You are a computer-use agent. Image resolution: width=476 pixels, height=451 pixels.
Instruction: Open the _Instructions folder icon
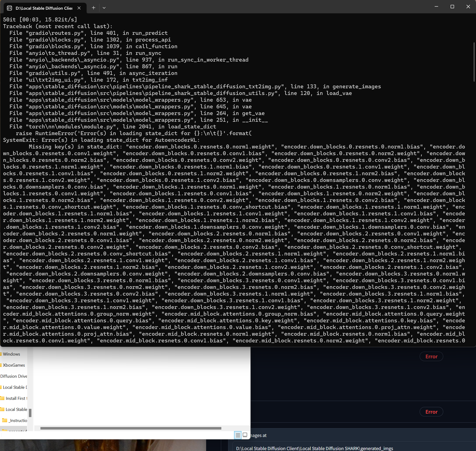point(4,420)
